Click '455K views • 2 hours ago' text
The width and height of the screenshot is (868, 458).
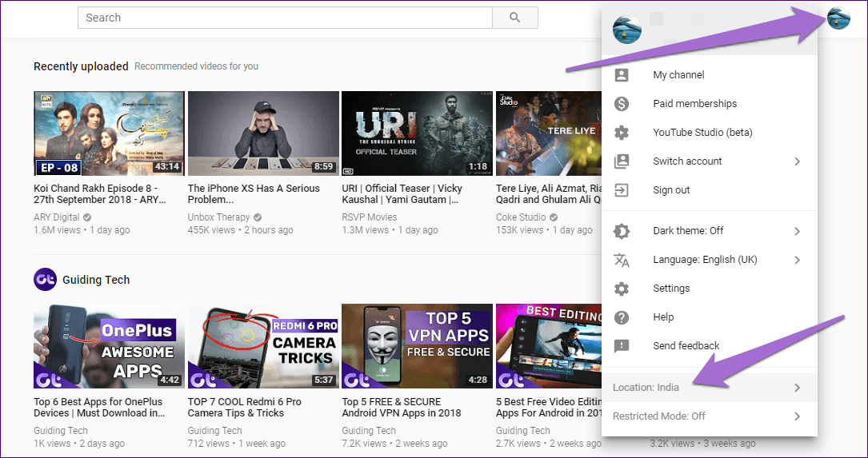coord(240,230)
